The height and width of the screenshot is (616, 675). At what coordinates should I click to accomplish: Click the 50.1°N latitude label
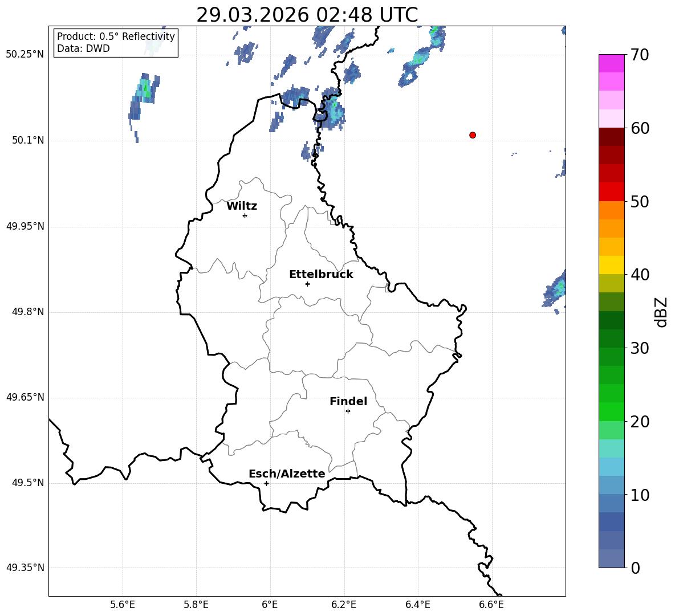point(28,140)
